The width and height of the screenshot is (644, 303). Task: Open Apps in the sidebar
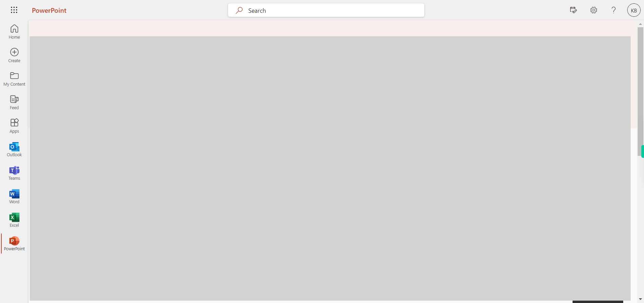14,126
